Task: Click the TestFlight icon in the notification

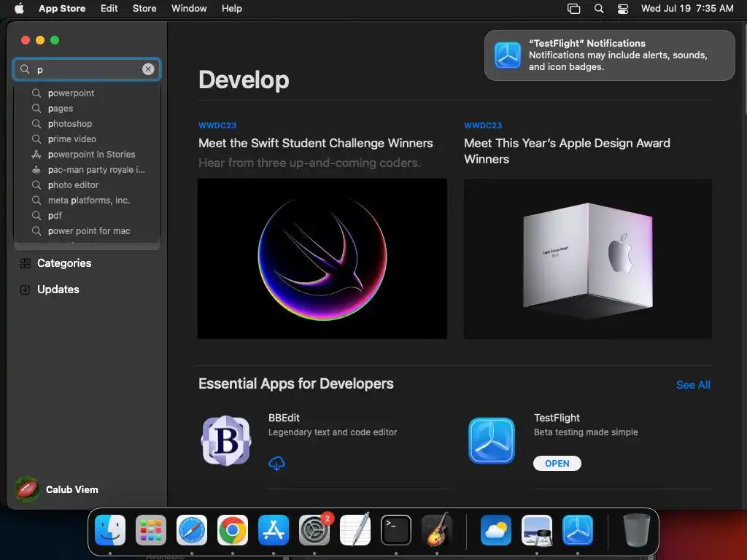Action: pos(508,55)
